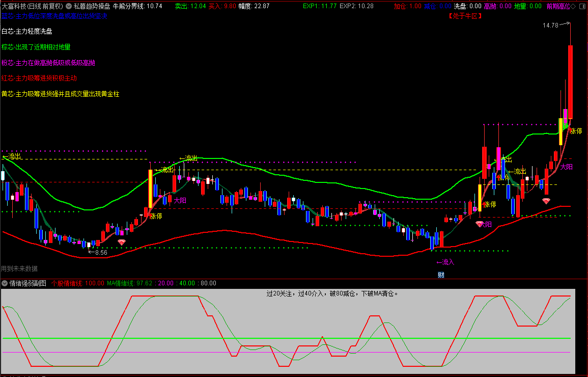Image resolution: width=588 pixels, height=377 pixels.
Task: Click the magenta ←流入 label
Action: coord(445,262)
